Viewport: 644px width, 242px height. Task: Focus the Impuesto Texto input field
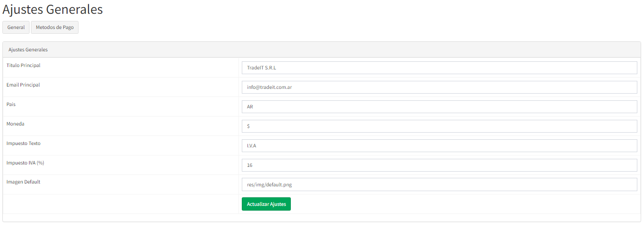tap(439, 146)
